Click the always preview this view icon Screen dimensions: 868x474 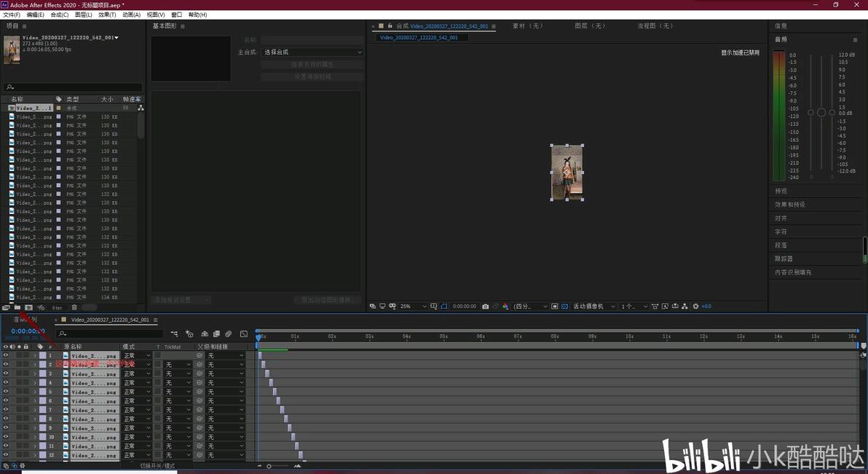pyautogui.click(x=373, y=307)
